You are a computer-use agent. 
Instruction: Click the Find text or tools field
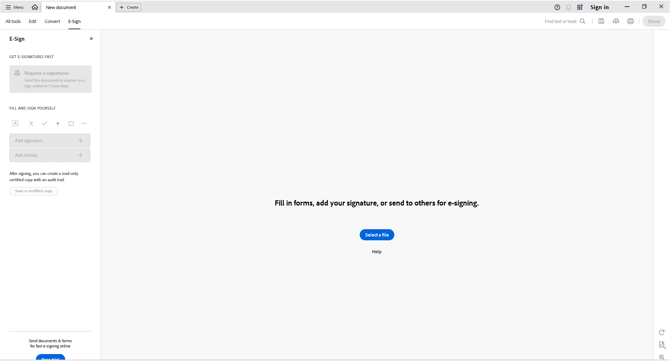point(560,21)
